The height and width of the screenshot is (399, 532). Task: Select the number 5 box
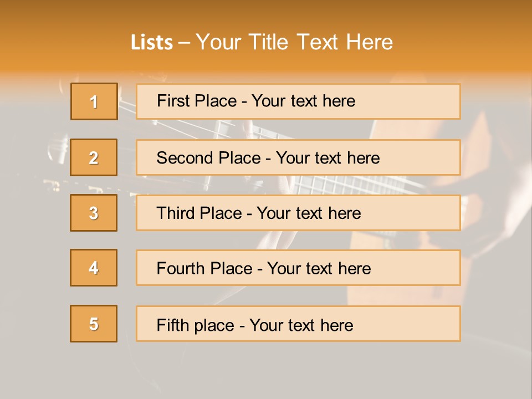94,324
